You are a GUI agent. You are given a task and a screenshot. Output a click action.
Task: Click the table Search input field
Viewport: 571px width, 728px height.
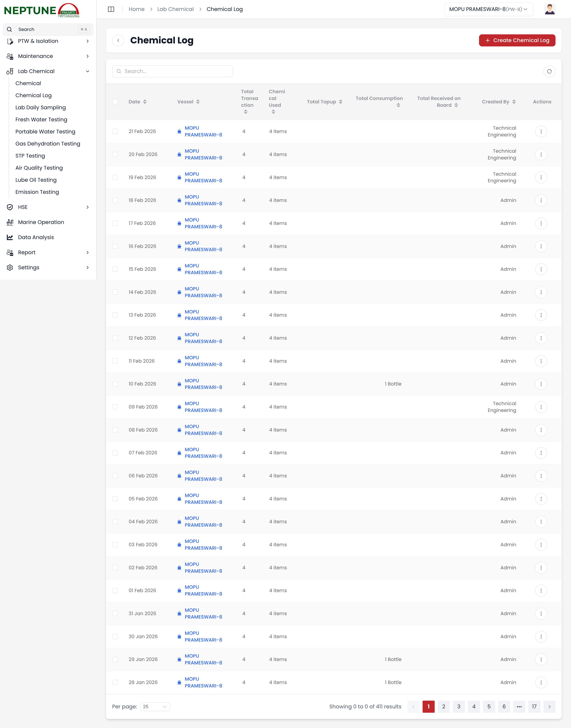(x=173, y=71)
